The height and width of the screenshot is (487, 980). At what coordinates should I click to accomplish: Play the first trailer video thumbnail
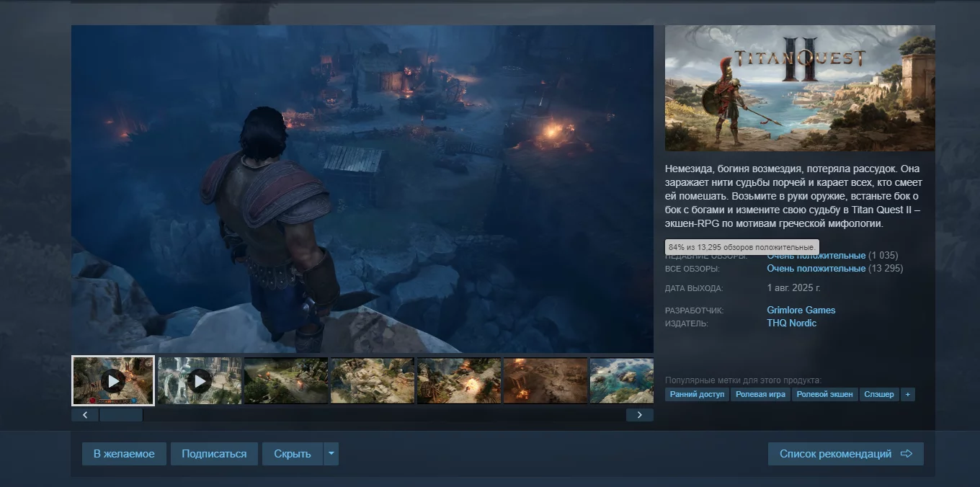pyautogui.click(x=113, y=380)
